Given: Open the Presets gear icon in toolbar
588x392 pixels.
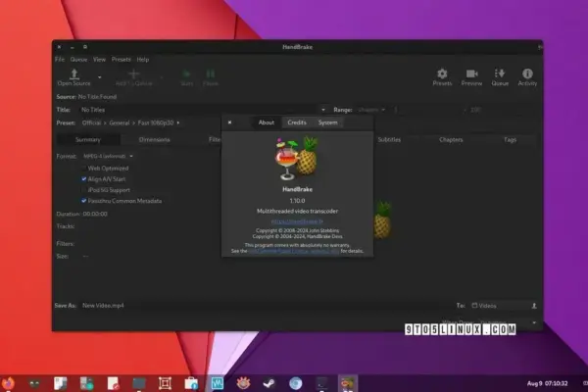Looking at the screenshot, I should 442,73.
